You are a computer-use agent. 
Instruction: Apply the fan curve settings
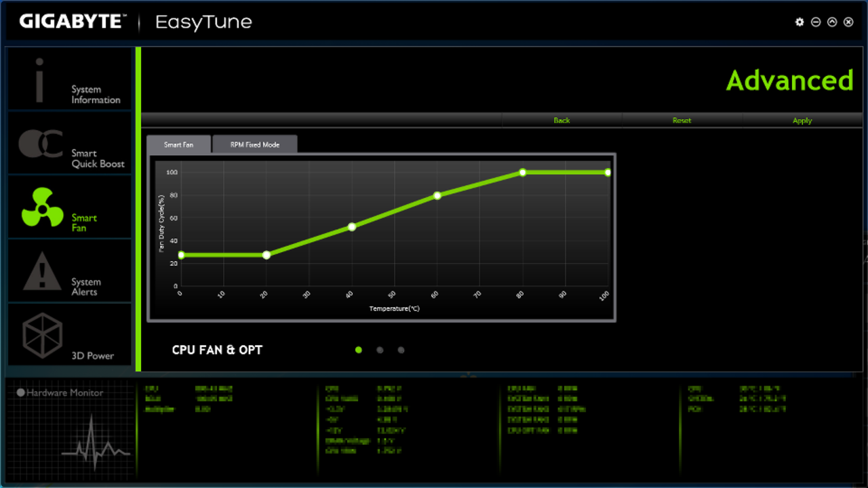802,120
